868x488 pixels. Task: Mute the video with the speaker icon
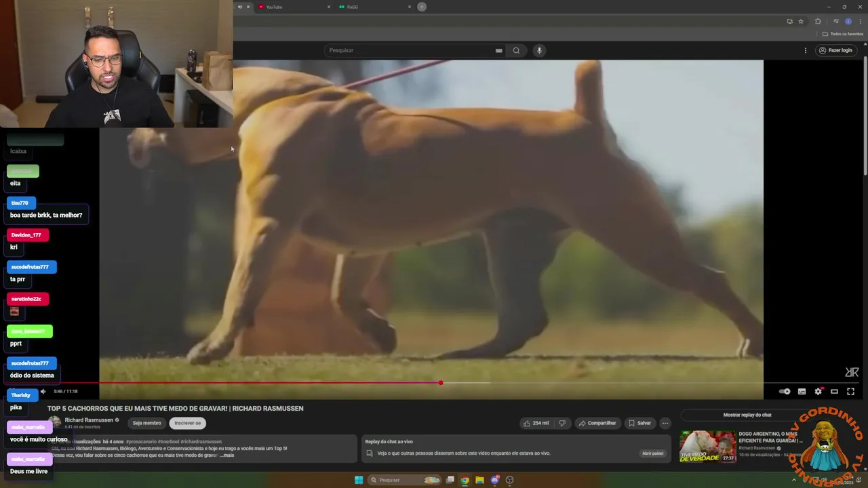pos(43,391)
